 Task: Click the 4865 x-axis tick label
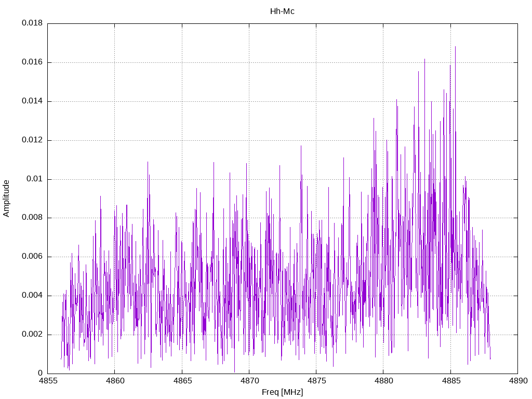tap(182, 382)
